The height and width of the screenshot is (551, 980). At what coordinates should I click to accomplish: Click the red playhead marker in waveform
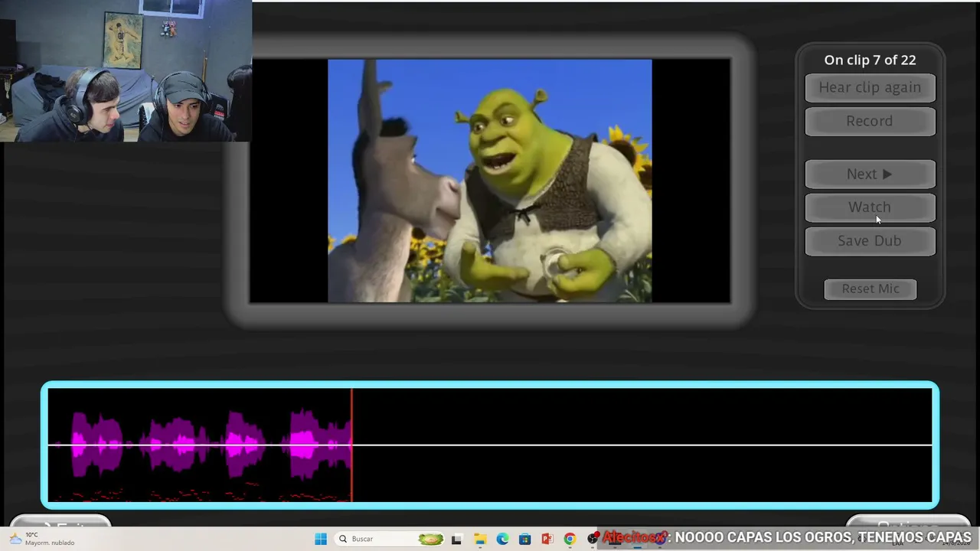pos(352,445)
